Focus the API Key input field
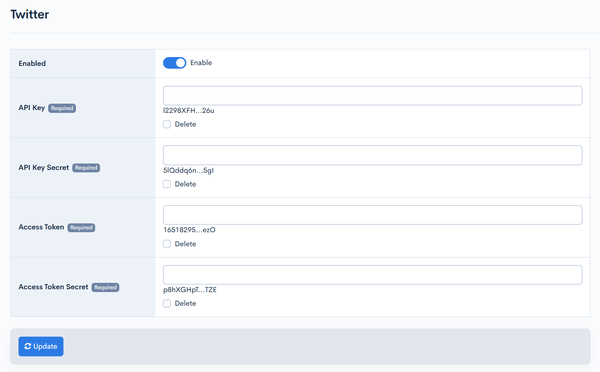The height and width of the screenshot is (372, 600). click(373, 96)
